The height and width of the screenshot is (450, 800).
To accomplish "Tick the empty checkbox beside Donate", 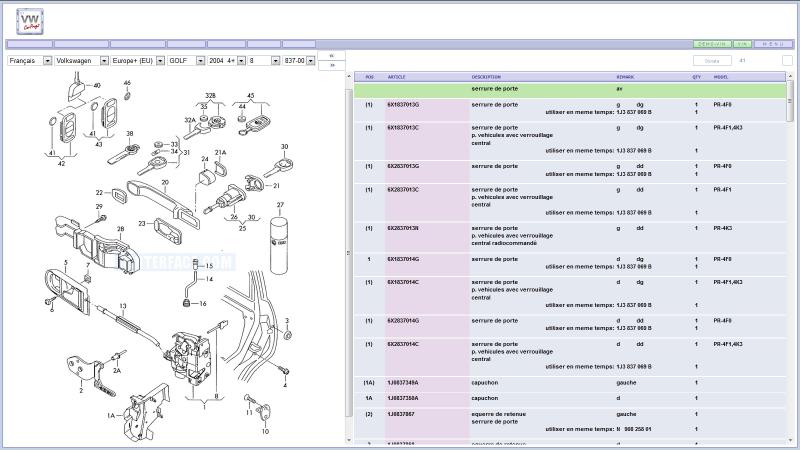I will pos(787,61).
